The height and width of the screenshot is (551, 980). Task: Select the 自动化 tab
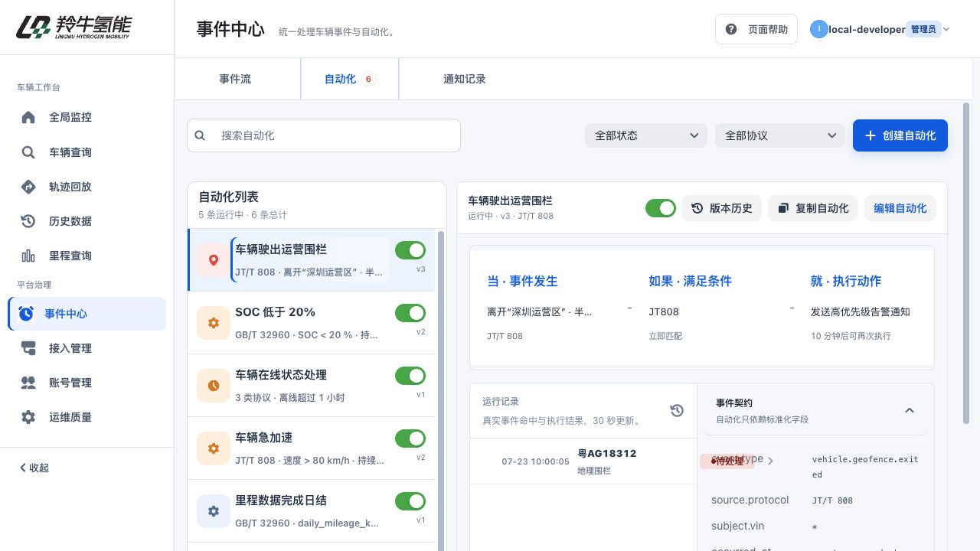tap(350, 79)
